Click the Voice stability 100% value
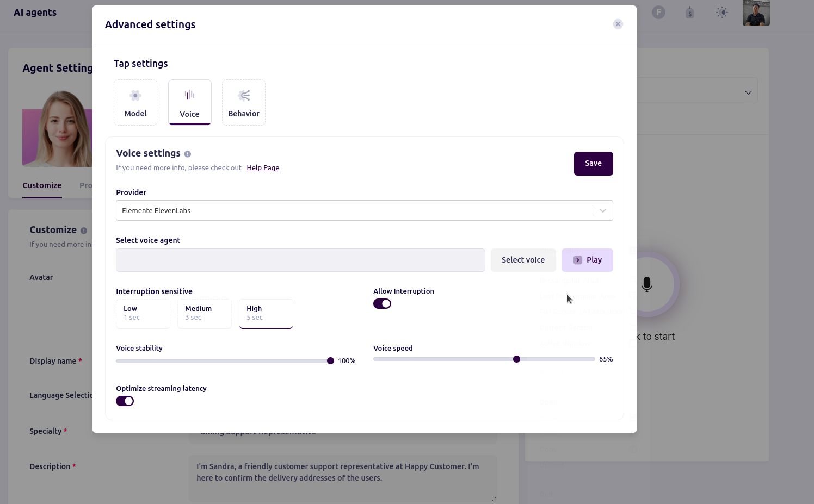814x504 pixels. (x=347, y=361)
